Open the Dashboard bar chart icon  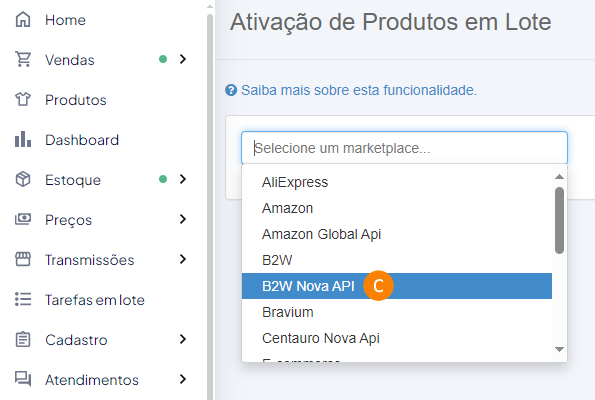click(x=23, y=139)
